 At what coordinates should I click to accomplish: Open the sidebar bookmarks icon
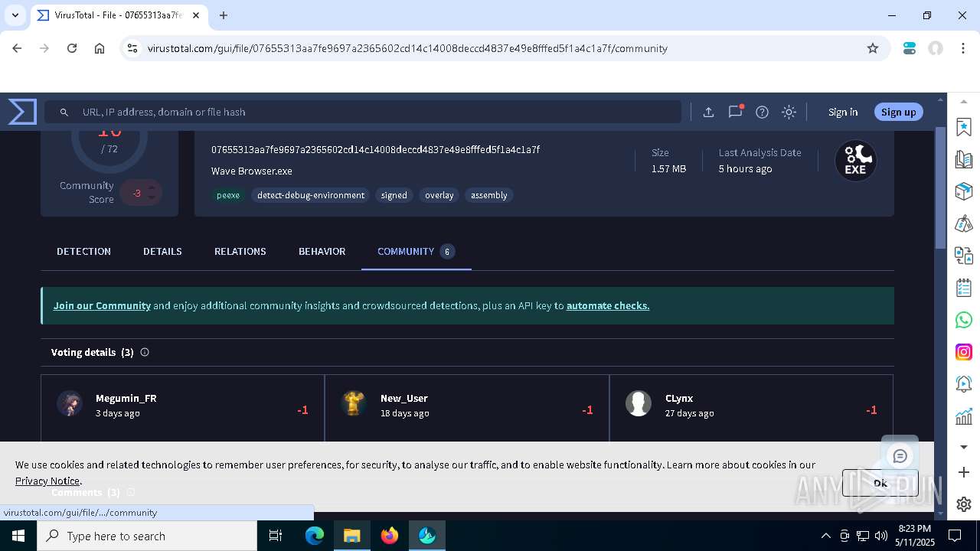[964, 126]
